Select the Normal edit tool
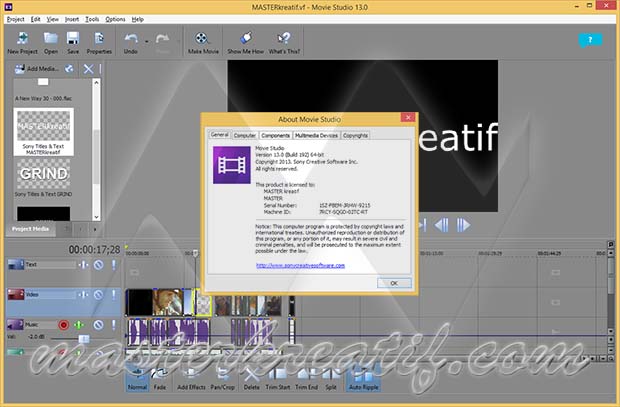 (138, 379)
